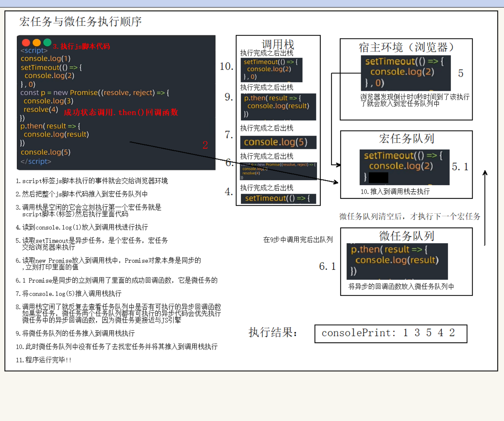Click step 10 text 此时微任务队列中没有任务了

tap(117, 347)
